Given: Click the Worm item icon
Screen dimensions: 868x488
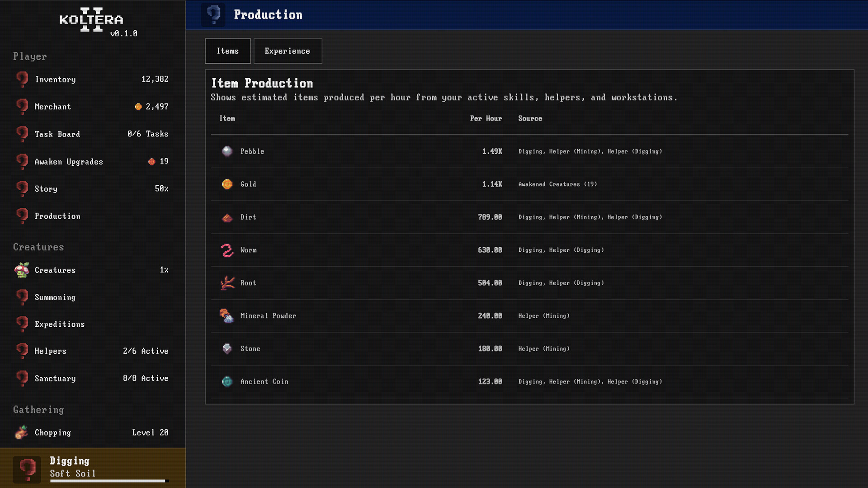Looking at the screenshot, I should (227, 250).
